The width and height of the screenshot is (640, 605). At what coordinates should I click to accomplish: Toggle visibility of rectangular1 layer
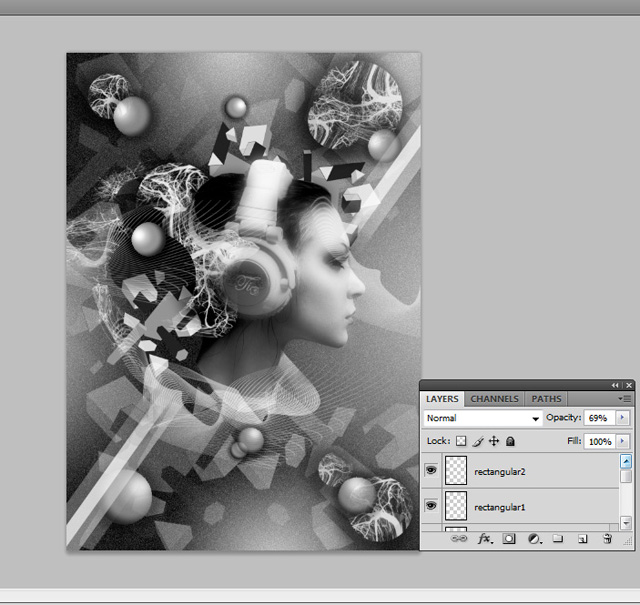431,505
